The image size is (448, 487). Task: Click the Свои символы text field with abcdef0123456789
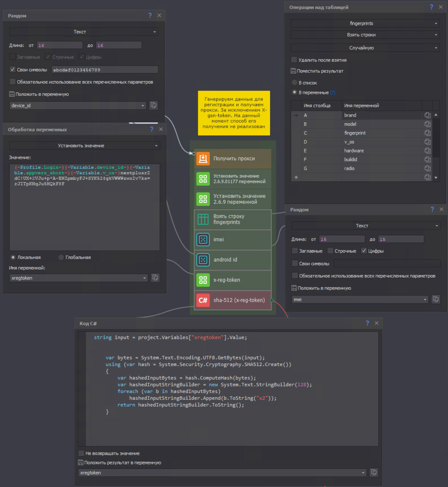(105, 70)
